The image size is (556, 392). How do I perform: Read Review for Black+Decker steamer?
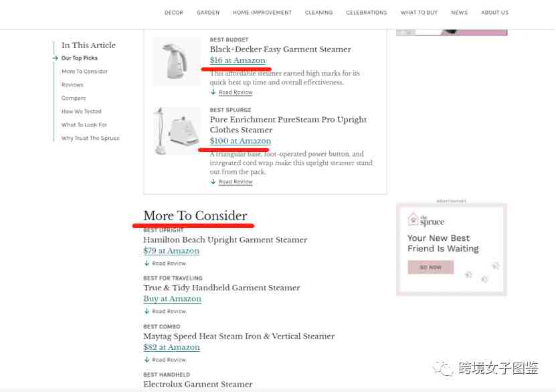click(x=236, y=92)
